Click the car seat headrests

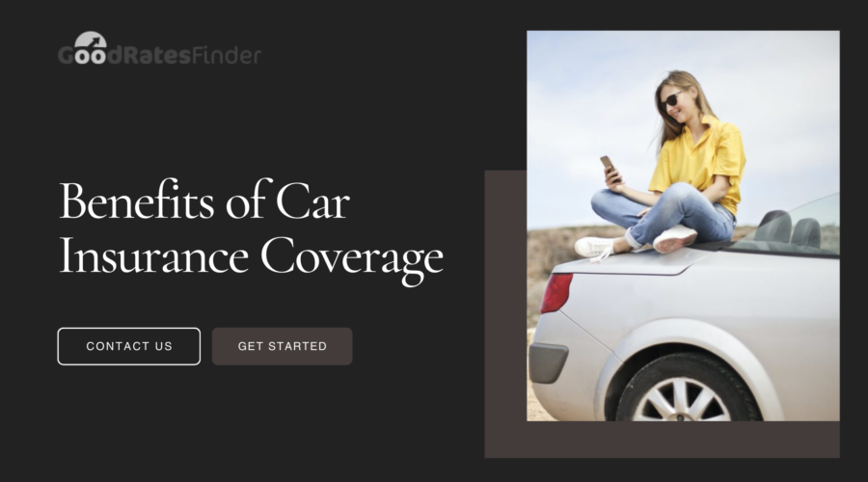pos(787,228)
